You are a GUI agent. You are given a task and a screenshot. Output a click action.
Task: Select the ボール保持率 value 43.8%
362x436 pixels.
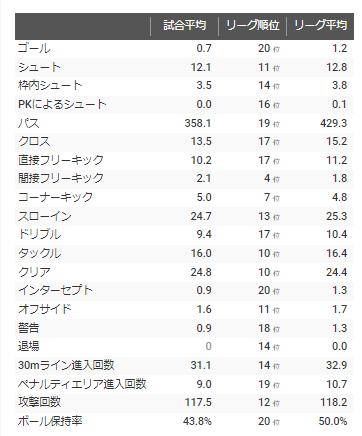coord(197,422)
